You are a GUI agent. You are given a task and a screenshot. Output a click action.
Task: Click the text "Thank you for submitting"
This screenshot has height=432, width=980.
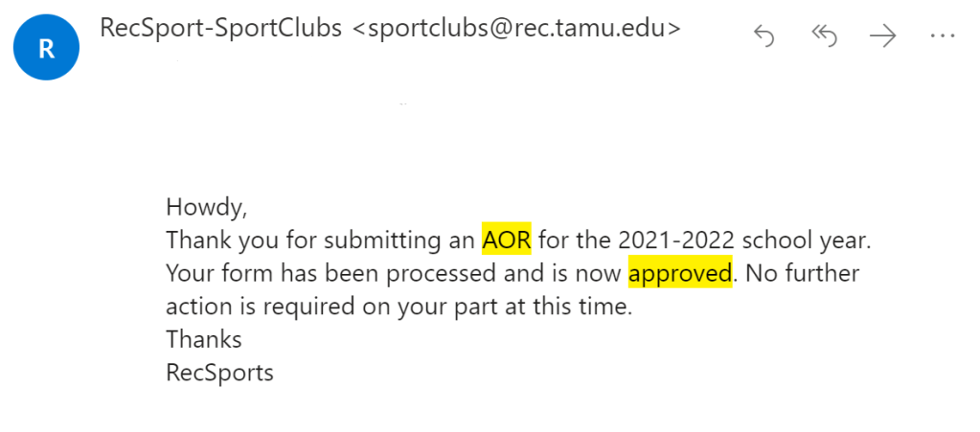click(287, 239)
